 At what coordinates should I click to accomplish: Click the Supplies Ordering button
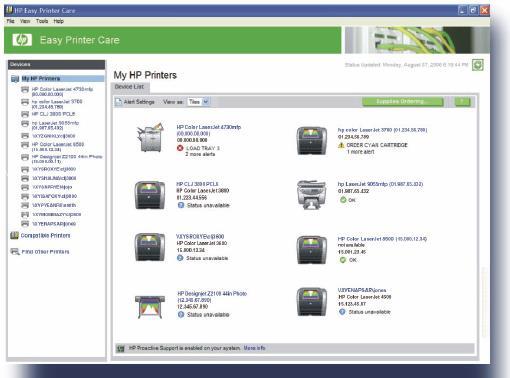(x=403, y=101)
